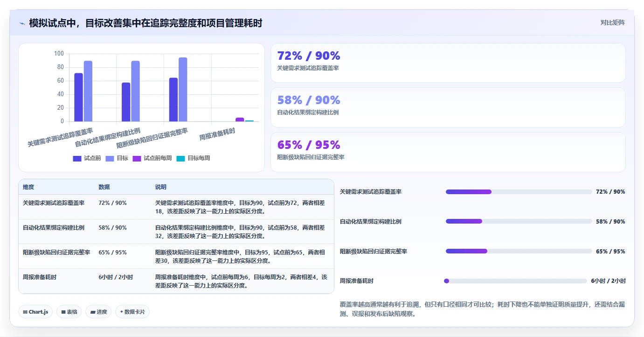Click the 65% / 95% stat card
Viewport: 644px width, 337px height.
click(x=448, y=152)
